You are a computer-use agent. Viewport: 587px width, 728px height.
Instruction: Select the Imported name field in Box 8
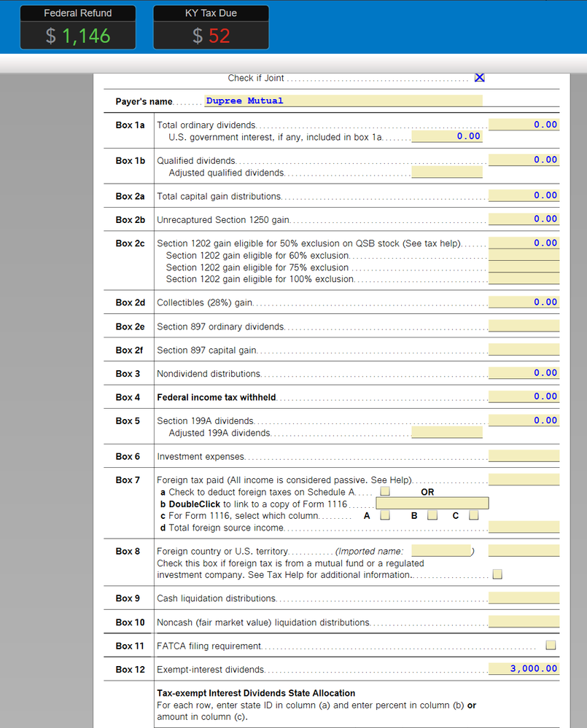(x=441, y=551)
